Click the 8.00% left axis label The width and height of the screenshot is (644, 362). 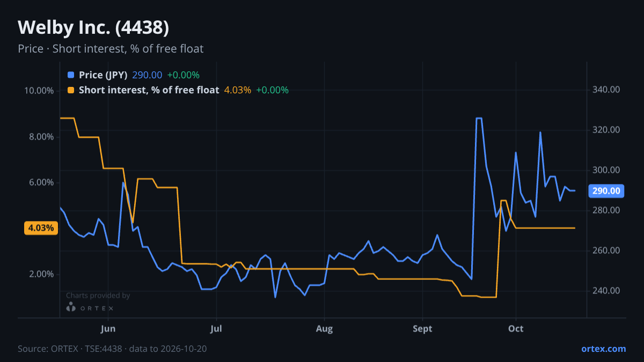(x=41, y=137)
